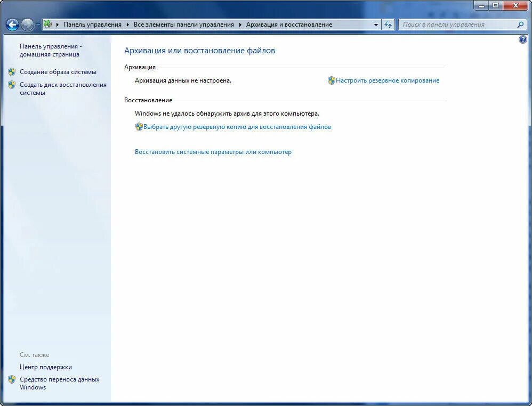
Task: Minimize the window
Action: (481, 5)
